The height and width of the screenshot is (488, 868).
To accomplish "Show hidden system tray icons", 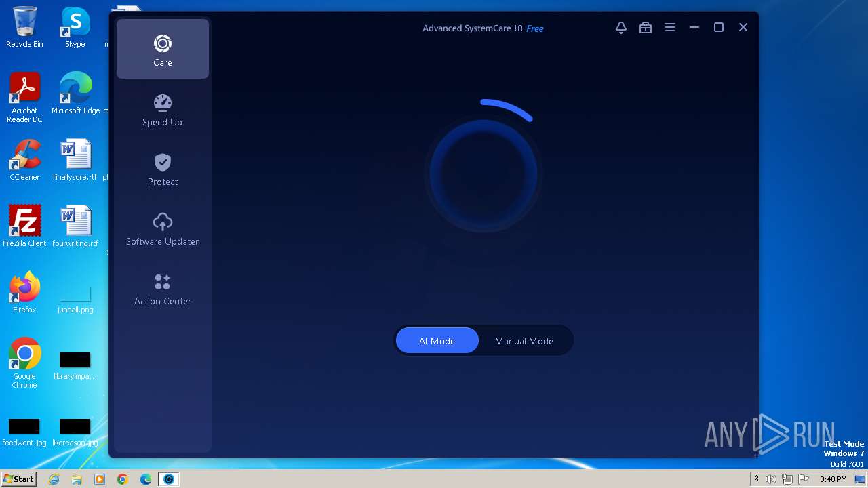I will 756,479.
